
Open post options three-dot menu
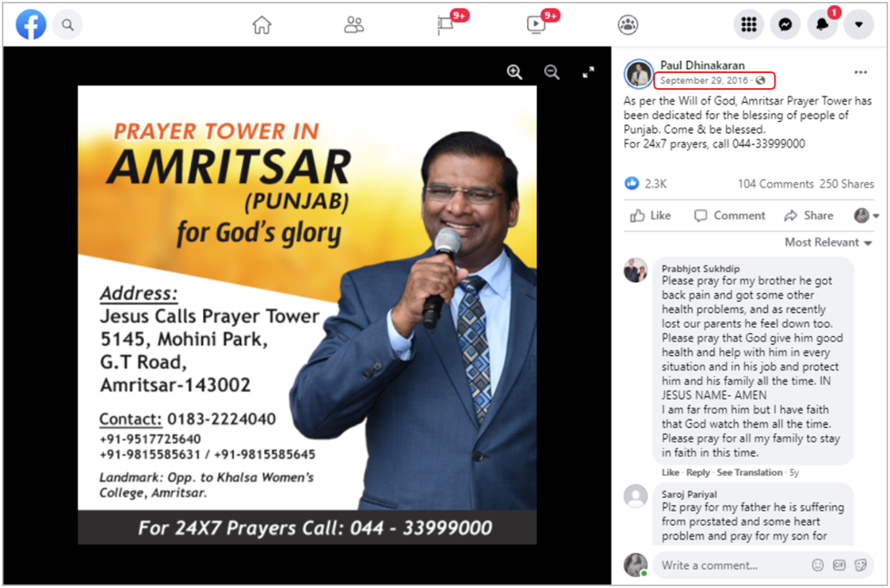[861, 72]
